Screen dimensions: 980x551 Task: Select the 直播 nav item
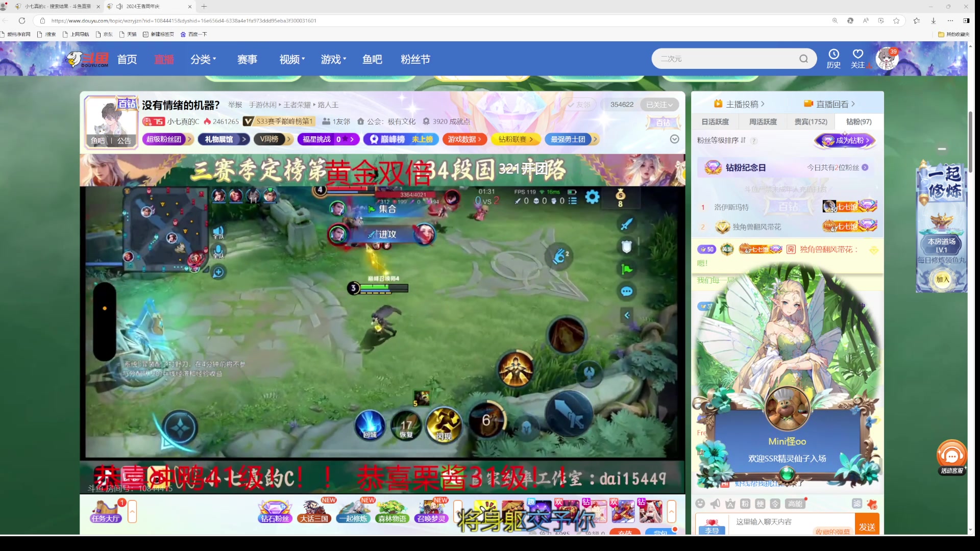pyautogui.click(x=164, y=59)
